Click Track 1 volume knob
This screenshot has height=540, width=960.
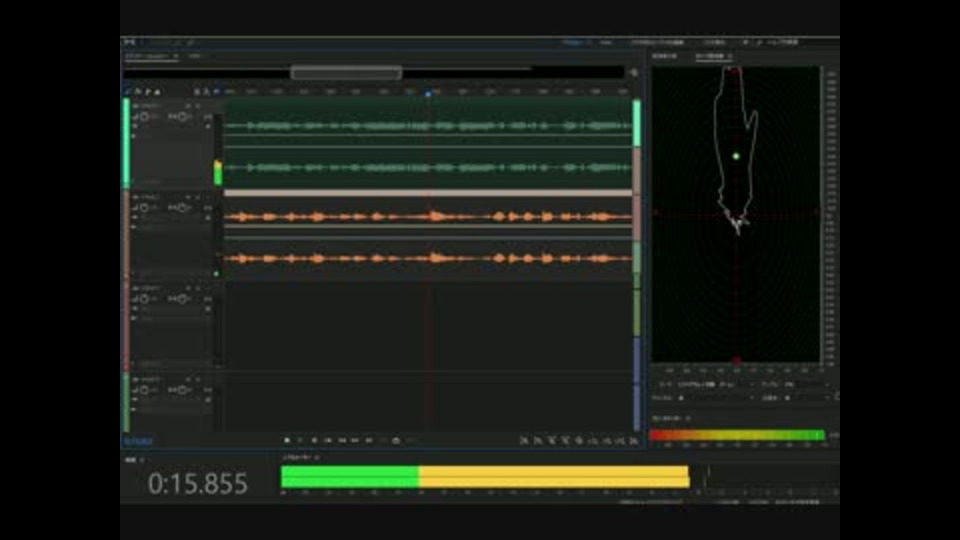tap(144, 116)
